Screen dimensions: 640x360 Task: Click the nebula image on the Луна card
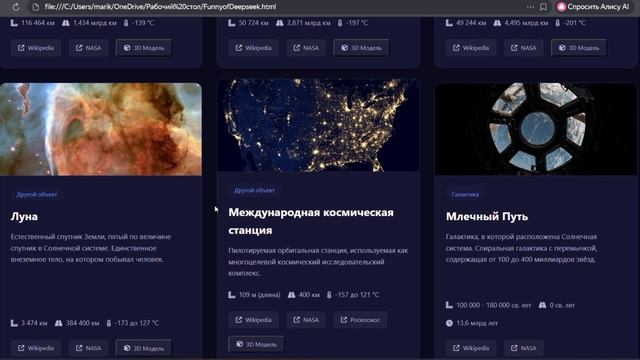101,129
